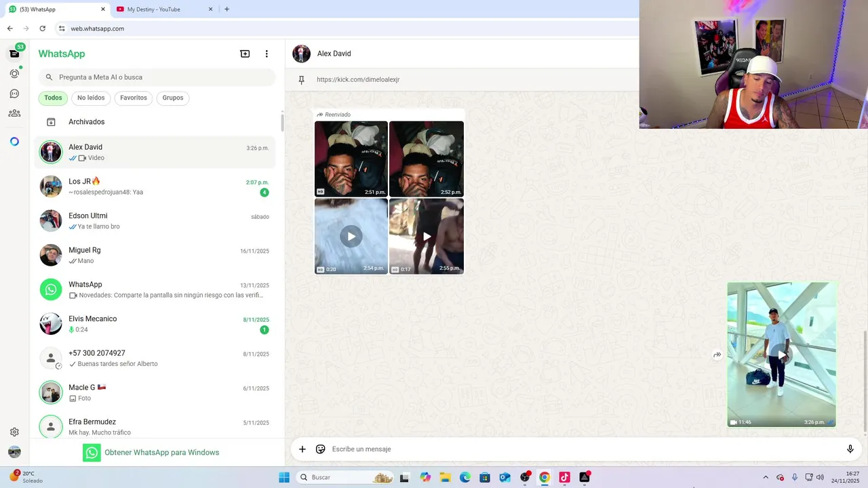Click the attach plus icon in message bar

point(302,449)
